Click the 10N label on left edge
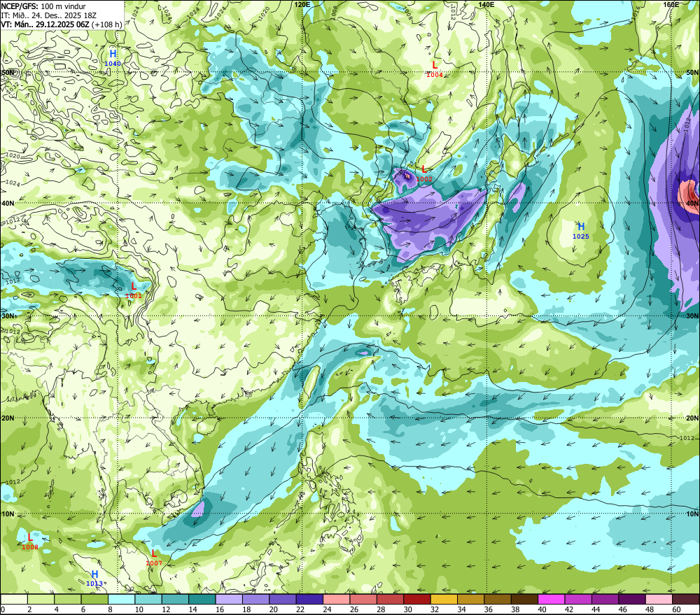 (x=8, y=514)
